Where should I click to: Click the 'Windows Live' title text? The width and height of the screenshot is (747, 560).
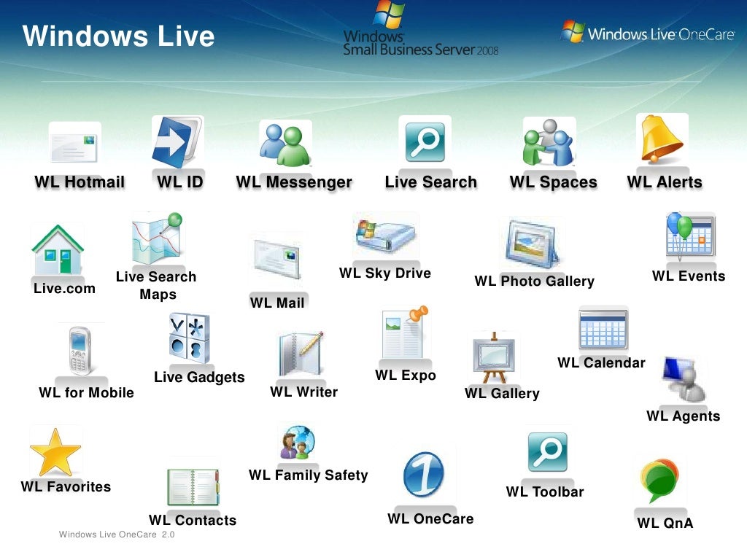pyautogui.click(x=118, y=36)
